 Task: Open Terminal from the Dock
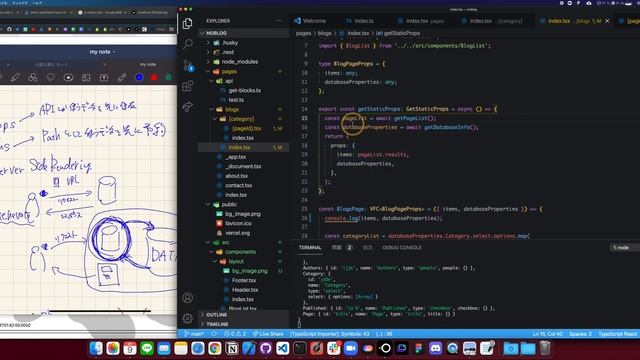coord(300,348)
